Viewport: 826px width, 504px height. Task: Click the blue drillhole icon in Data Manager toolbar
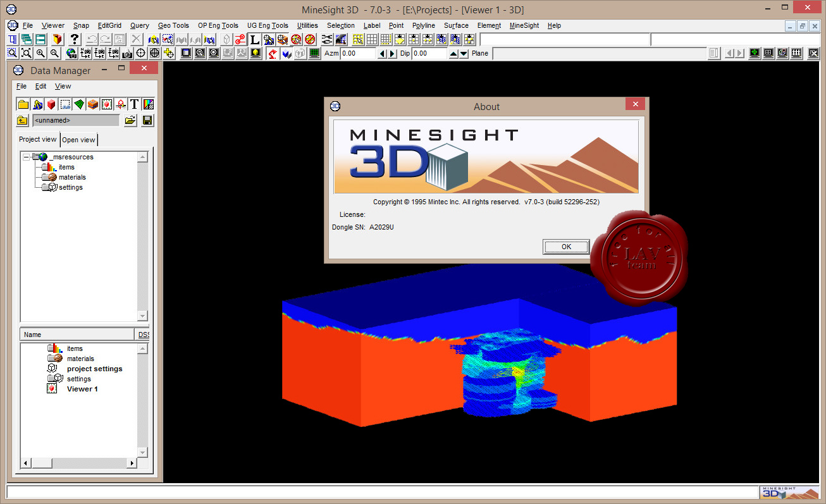37,104
